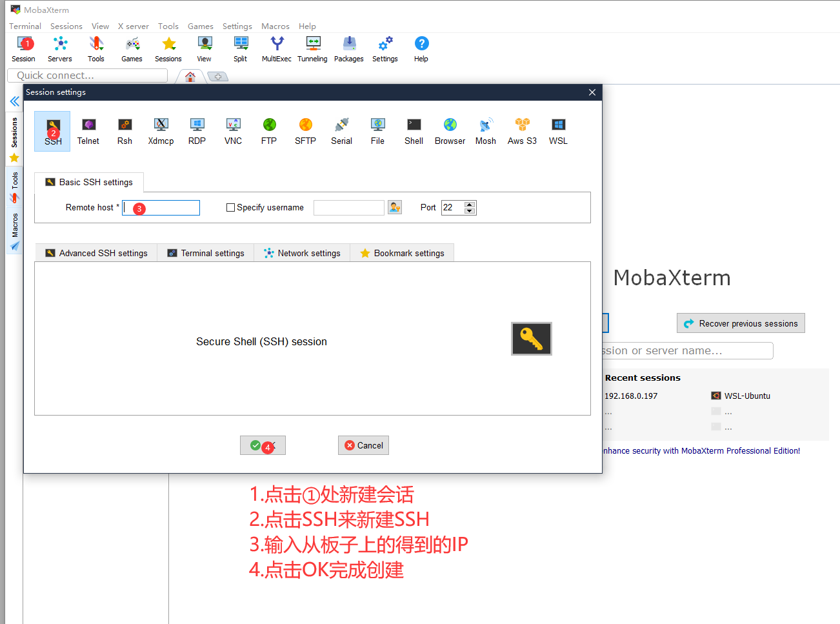Open the Servers toolbar icon
Screen dimensions: 840x624
[x=60, y=49]
